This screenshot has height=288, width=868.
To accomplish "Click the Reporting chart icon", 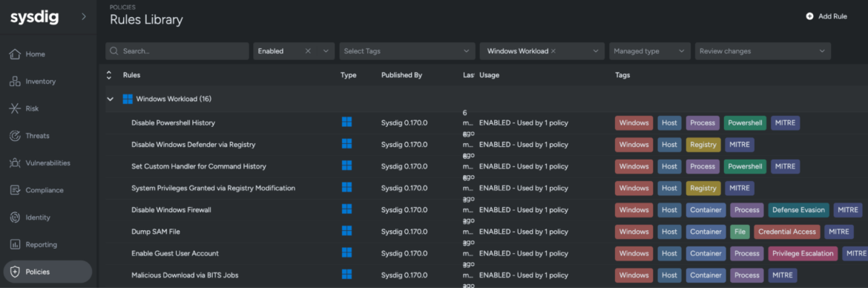I will [15, 244].
